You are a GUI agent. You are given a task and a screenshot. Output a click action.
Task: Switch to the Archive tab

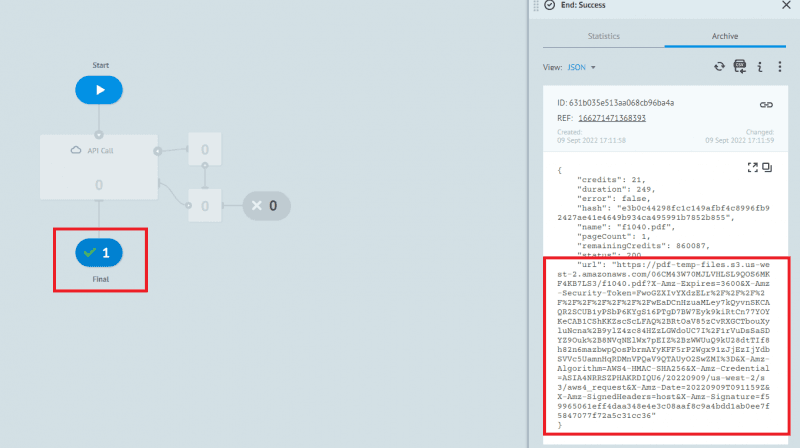click(x=725, y=36)
